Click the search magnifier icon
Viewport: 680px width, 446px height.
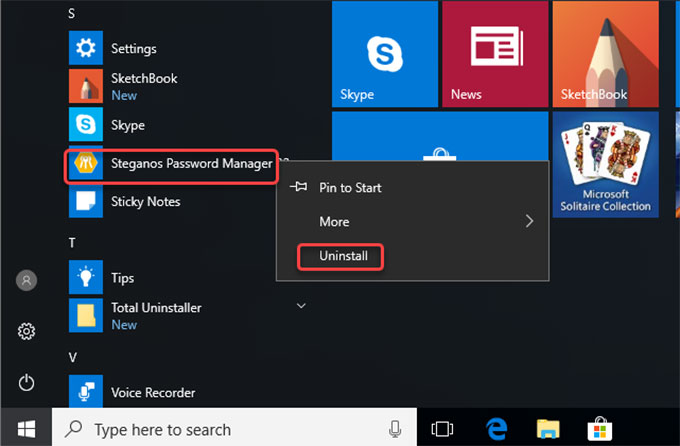coord(74,429)
